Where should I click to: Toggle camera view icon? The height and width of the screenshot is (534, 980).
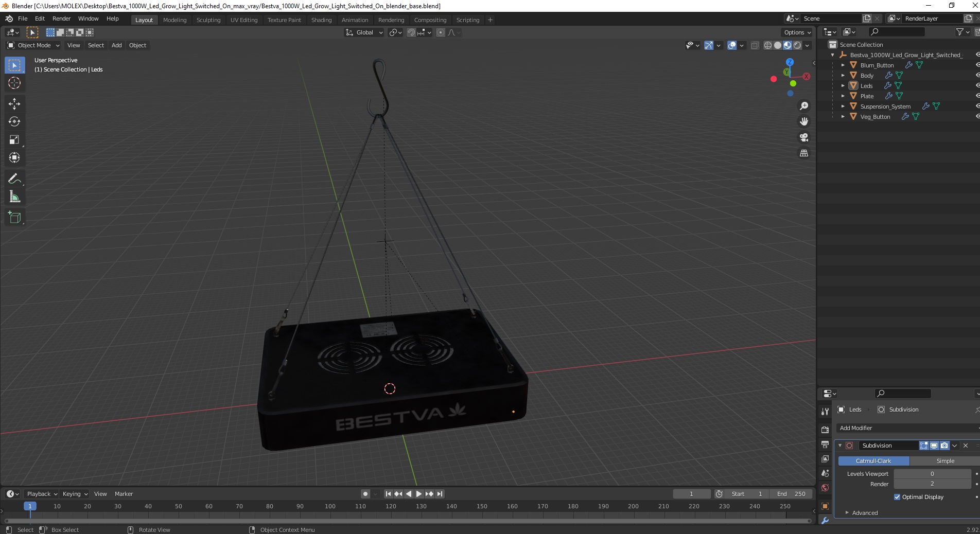coord(804,137)
